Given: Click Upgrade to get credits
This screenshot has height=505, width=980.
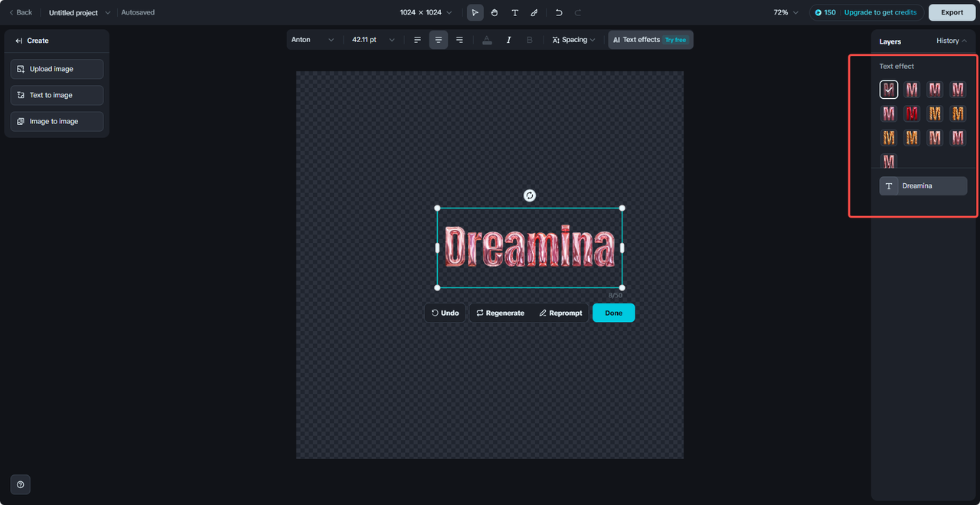Looking at the screenshot, I should (x=880, y=12).
